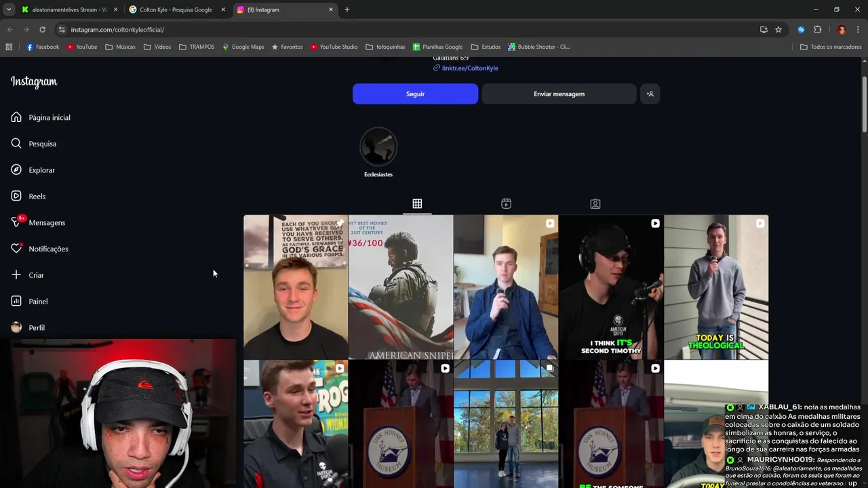
Task: Open YouTube Studio bookmark
Action: 334,47
